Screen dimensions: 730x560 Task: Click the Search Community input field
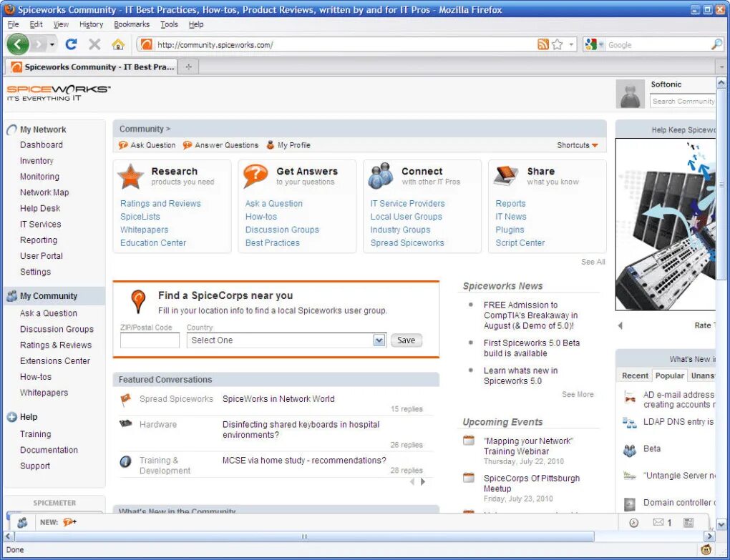683,101
